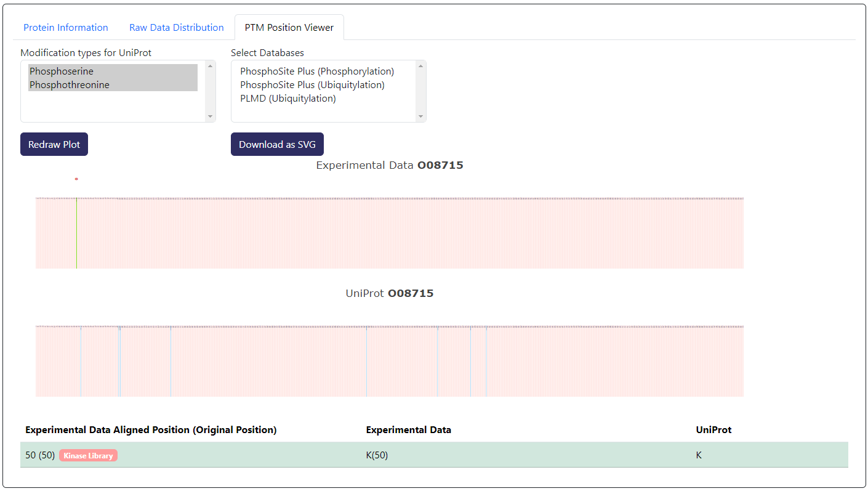Click green position marker in Experimental Data plot
Viewport: 868px width, 491px height.
click(76, 233)
